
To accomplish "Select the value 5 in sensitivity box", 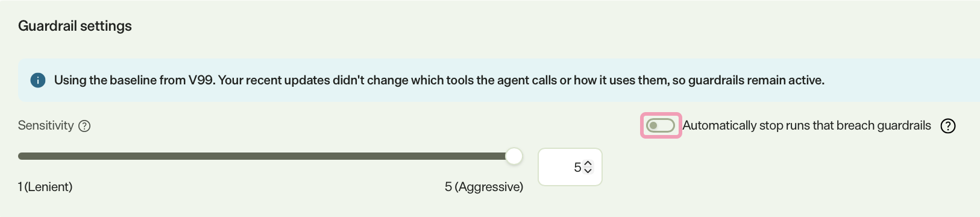I will click(x=577, y=167).
